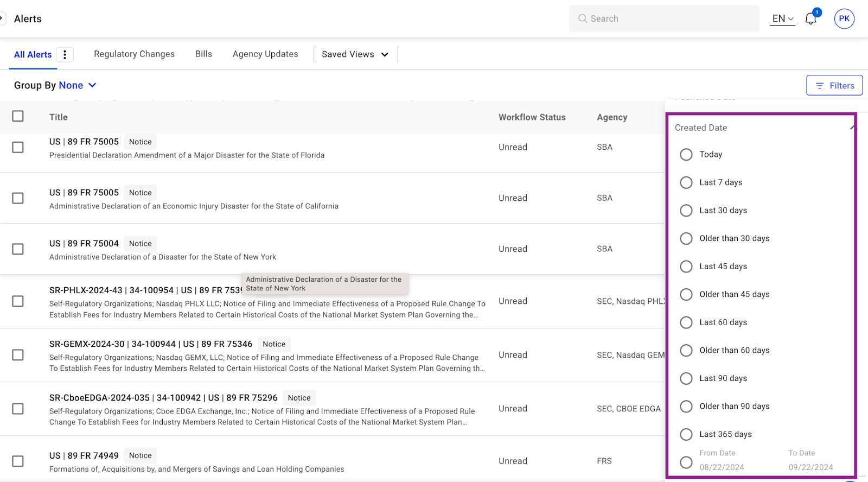Open the Group By None dropdown
Image resolution: width=868 pixels, height=482 pixels.
tap(78, 85)
